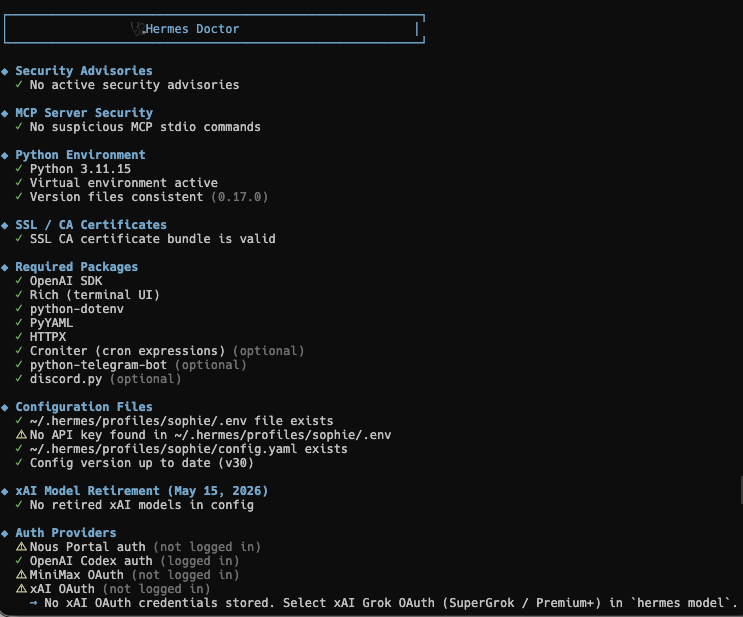Click the diamond marker of Required Packages section

pos(5,268)
